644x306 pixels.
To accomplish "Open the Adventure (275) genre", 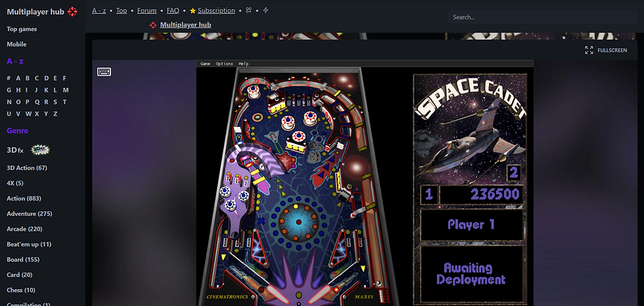I will (x=29, y=214).
